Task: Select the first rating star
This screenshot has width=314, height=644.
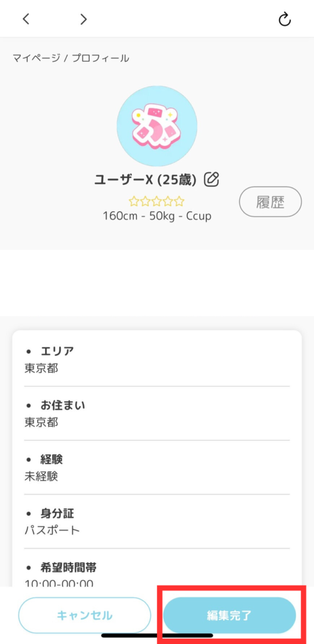Action: 134,201
